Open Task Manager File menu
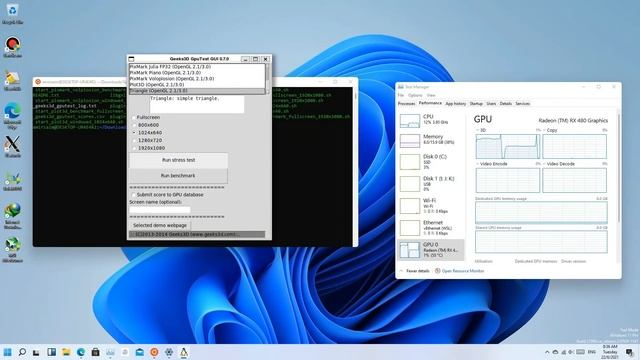The height and width of the screenshot is (360, 640). pyautogui.click(x=400, y=95)
